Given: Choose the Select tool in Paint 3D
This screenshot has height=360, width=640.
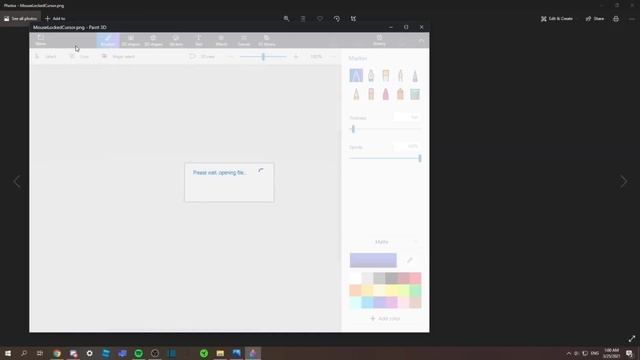Looking at the screenshot, I should point(46,56).
